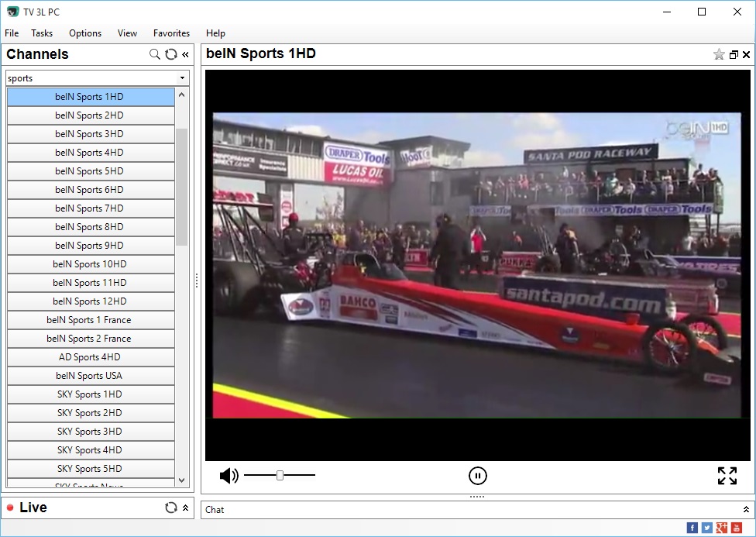Open the View menu
This screenshot has height=537, width=756.
point(127,33)
